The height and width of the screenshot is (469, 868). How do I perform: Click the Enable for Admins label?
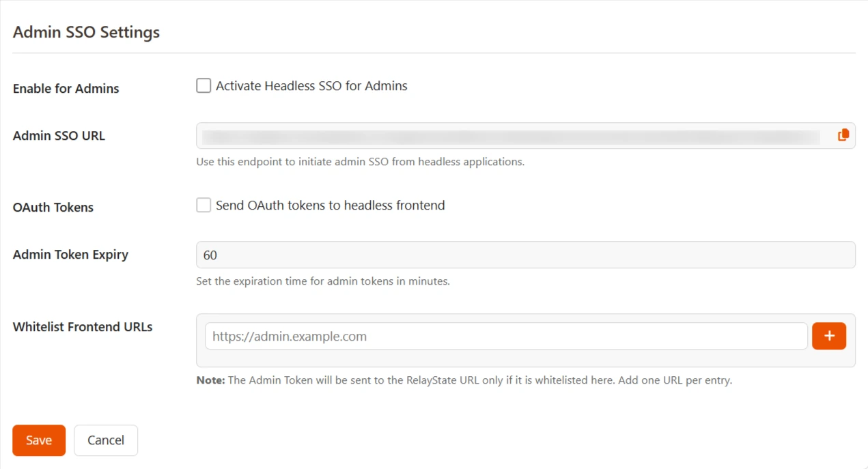point(65,88)
